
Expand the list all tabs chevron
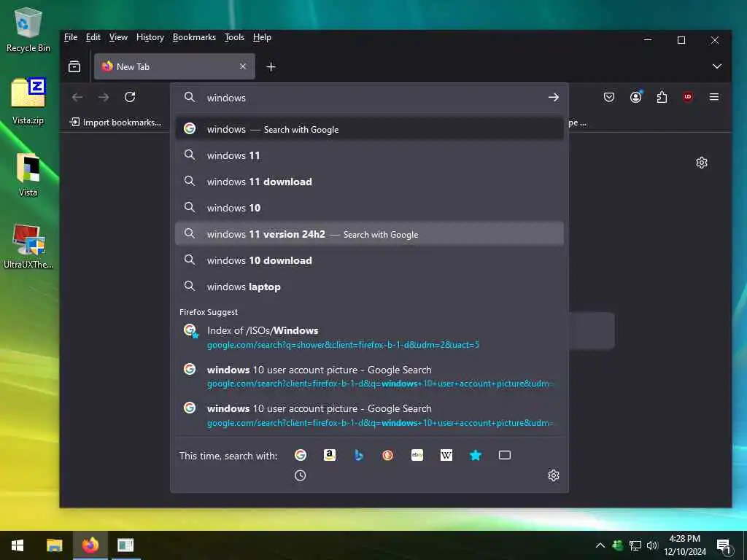(x=716, y=66)
